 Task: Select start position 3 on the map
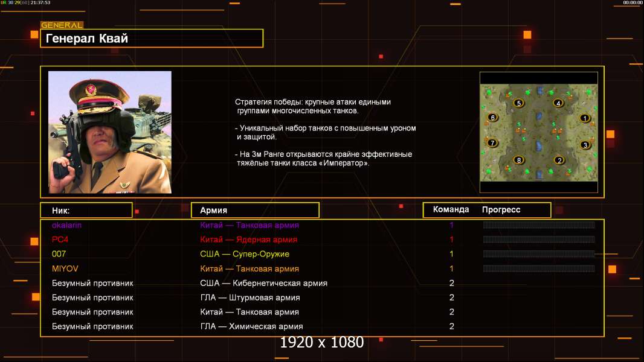585,145
